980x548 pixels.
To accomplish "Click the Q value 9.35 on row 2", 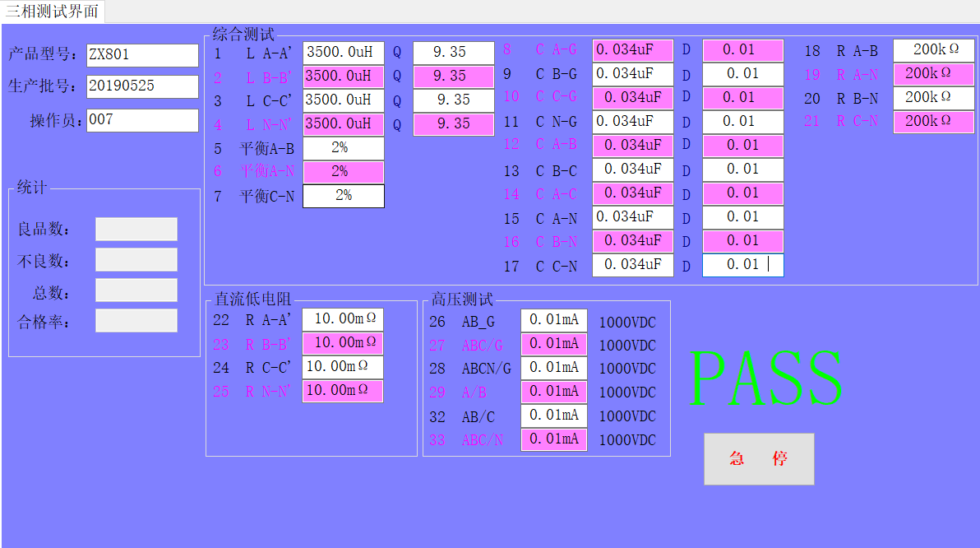I will click(x=453, y=76).
